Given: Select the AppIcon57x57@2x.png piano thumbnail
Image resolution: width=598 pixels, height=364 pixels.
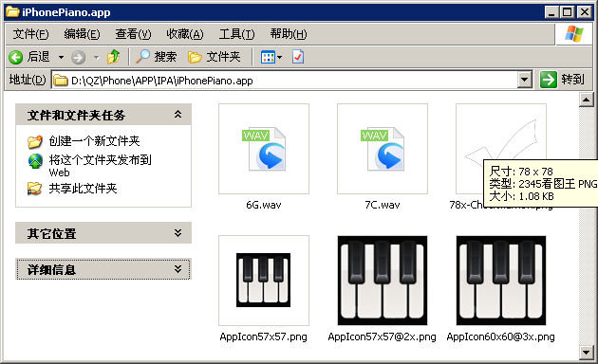Looking at the screenshot, I should [383, 281].
